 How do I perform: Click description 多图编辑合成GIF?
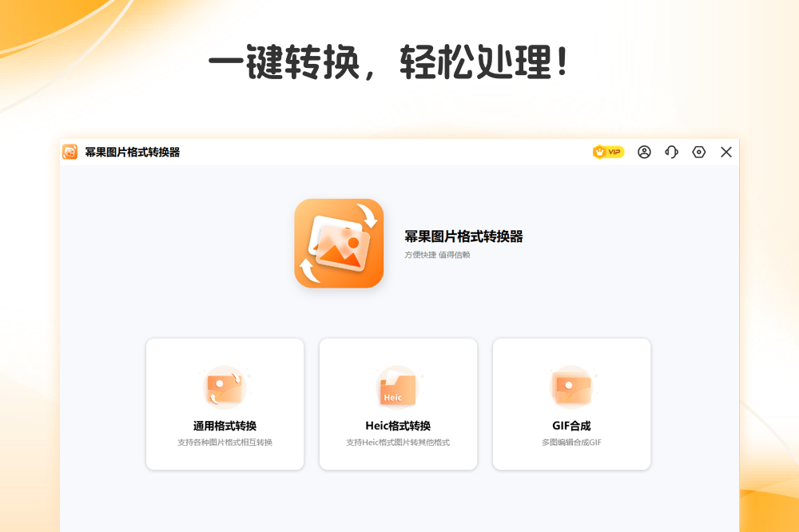[571, 443]
